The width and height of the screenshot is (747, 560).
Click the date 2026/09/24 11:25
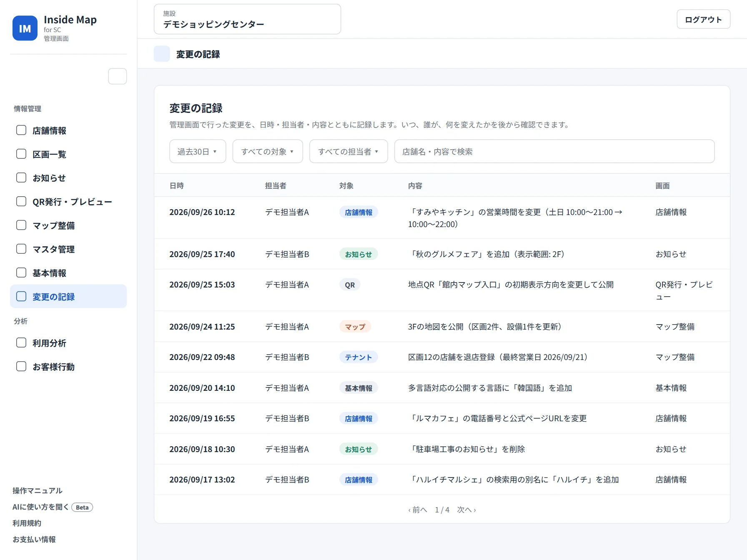click(202, 327)
